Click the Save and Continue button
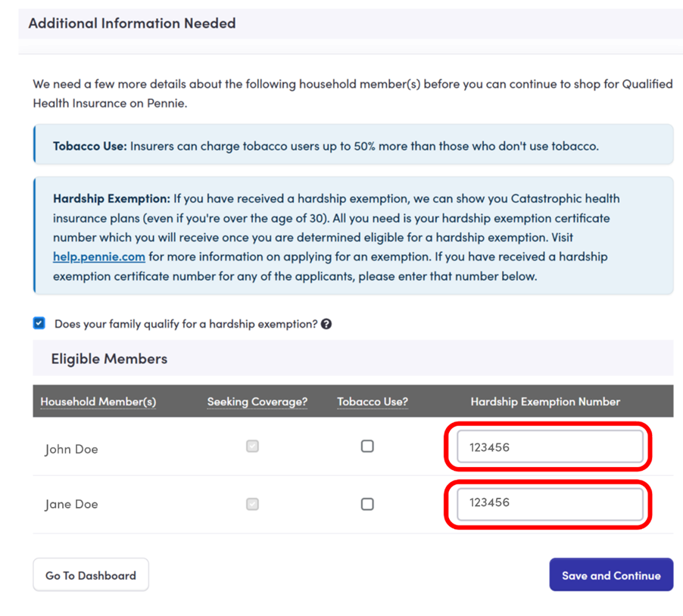 pyautogui.click(x=611, y=575)
